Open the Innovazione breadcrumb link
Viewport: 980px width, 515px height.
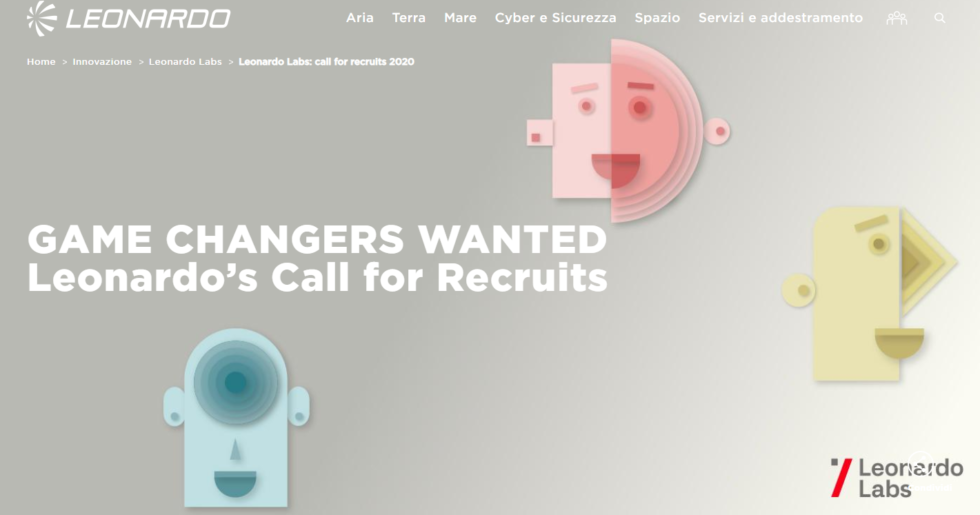(102, 61)
